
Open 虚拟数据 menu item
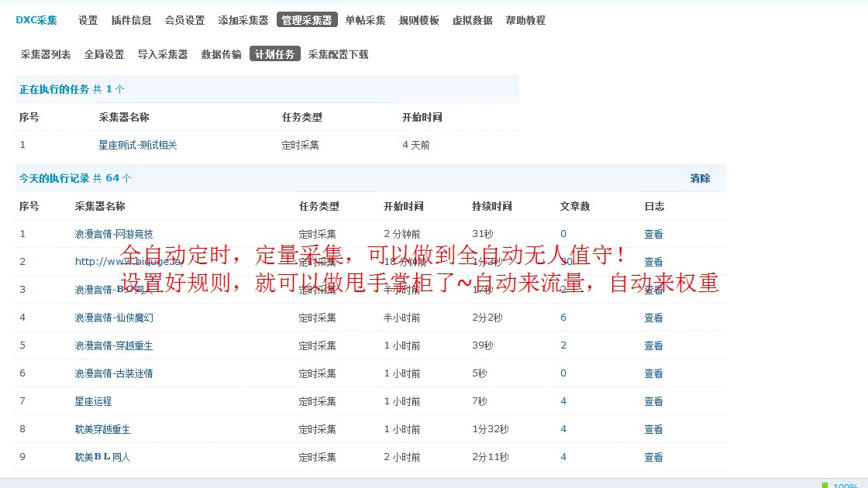click(x=473, y=20)
